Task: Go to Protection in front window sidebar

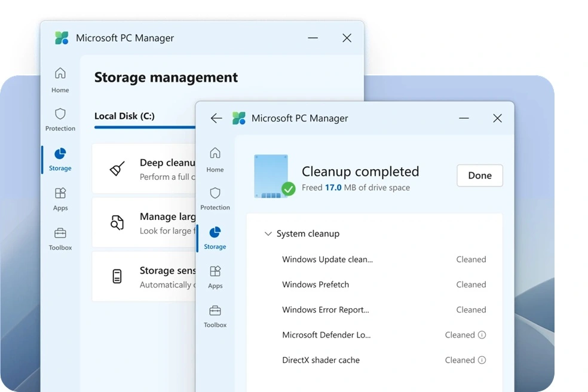Action: [215, 199]
